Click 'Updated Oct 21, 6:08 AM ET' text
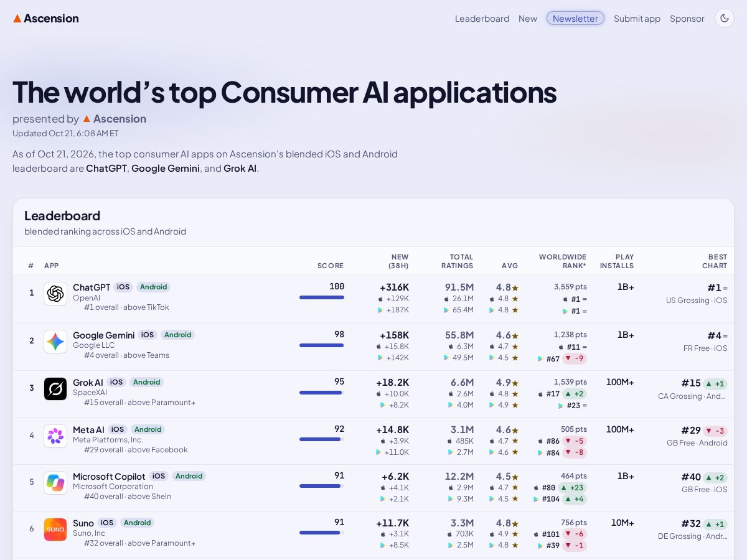747x560 pixels. pos(65,133)
